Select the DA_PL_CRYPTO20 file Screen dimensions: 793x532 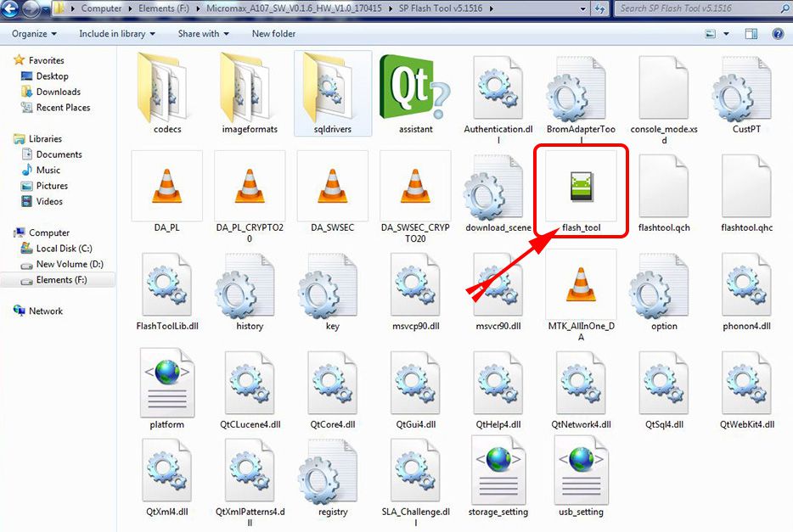point(250,197)
